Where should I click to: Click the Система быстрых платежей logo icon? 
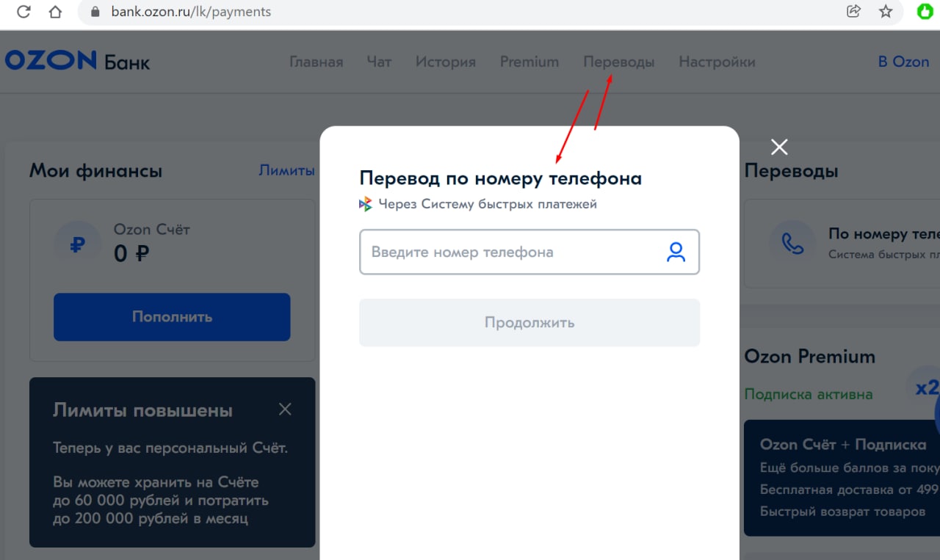point(366,204)
